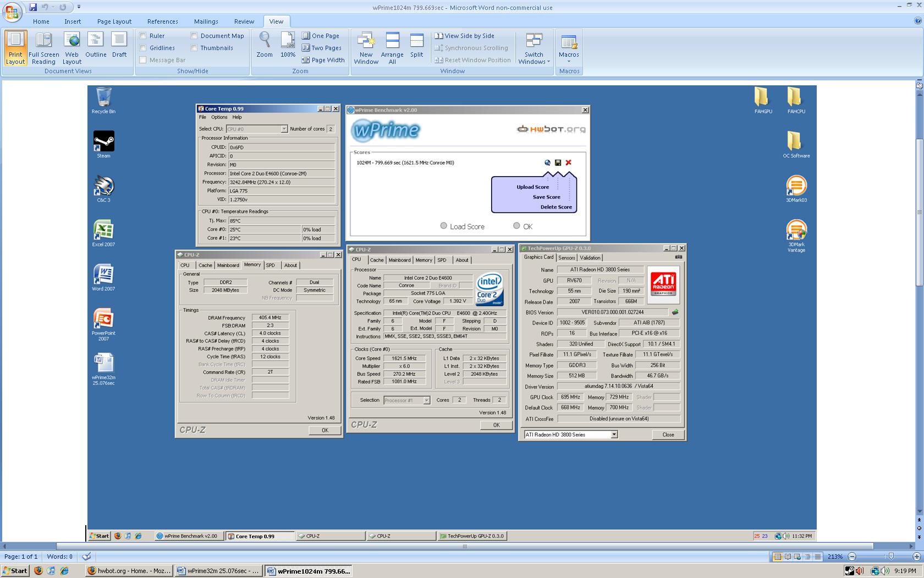Image resolution: width=924 pixels, height=578 pixels.
Task: Switch to Print Layout view in ribbon
Action: click(15, 48)
